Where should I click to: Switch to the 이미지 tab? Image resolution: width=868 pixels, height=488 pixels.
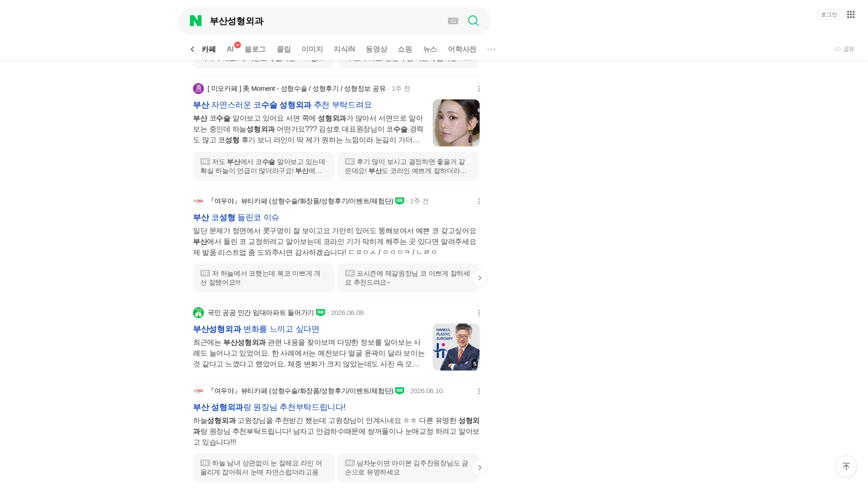(x=312, y=49)
